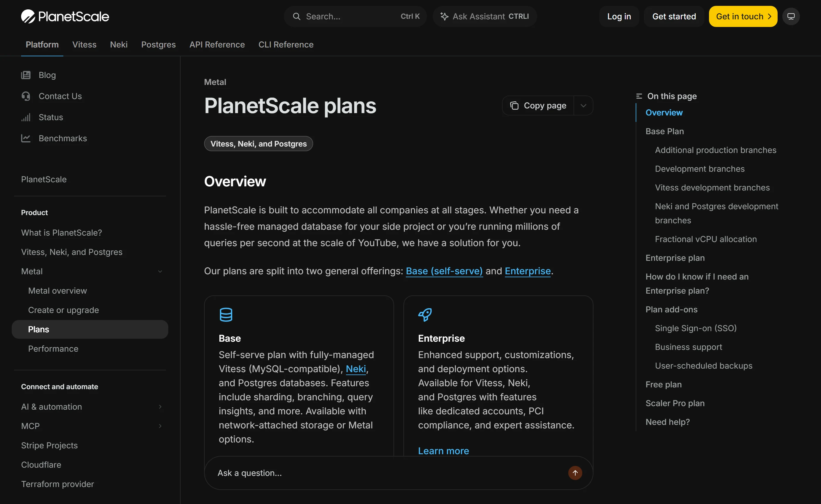Open Metal overview in sidebar
Viewport: 821px width, 504px height.
(58, 291)
